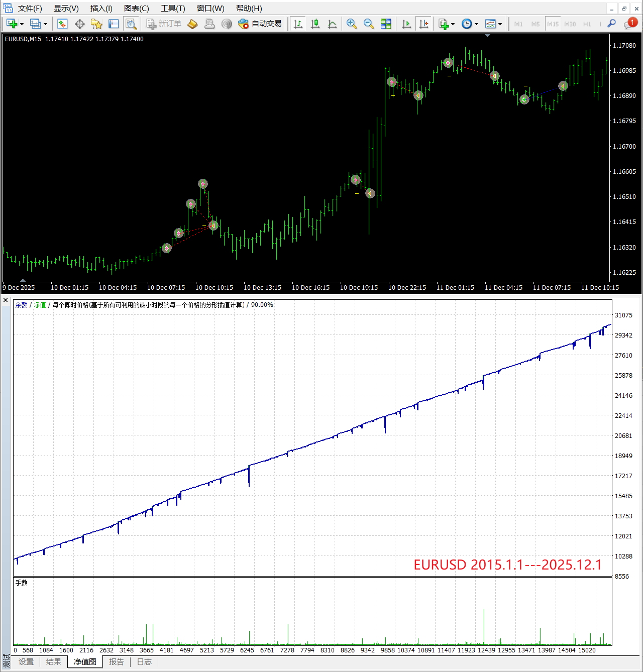Click the zoom out magnifier icon
Viewport: 643px width, 672px height.
(369, 24)
